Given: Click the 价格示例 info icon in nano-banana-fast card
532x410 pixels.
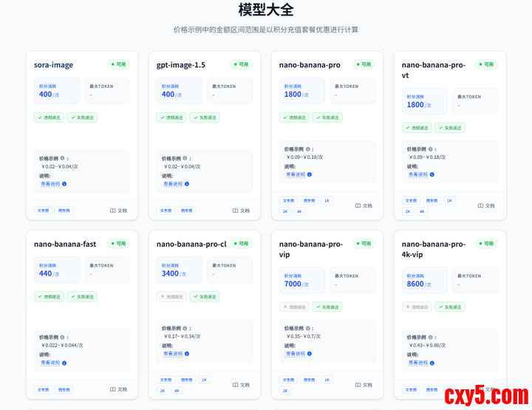Looking at the screenshot, I should pyautogui.click(x=62, y=338).
